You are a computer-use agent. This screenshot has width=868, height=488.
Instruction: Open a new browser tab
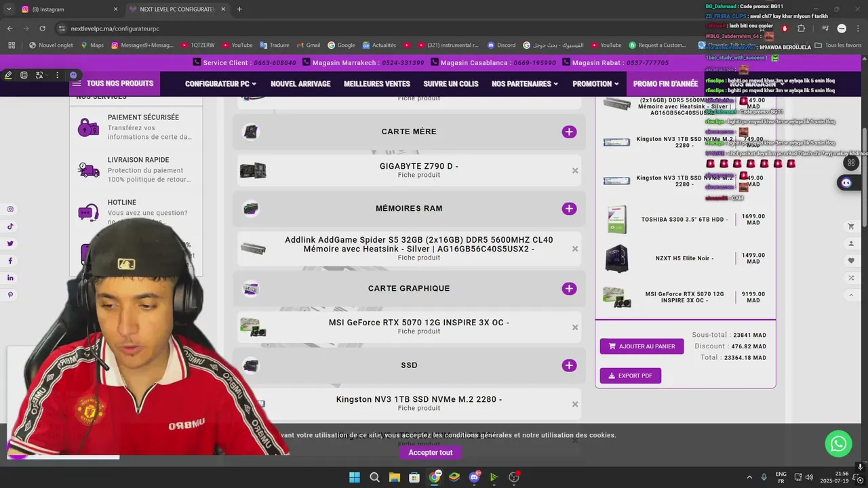pyautogui.click(x=239, y=9)
